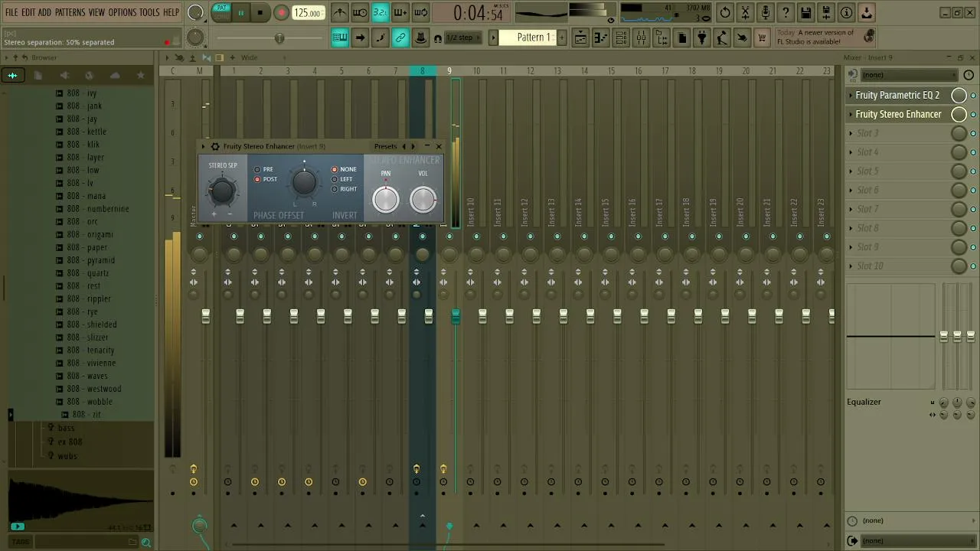Open the project info icon
Image resolution: width=980 pixels, height=551 pixels.
tap(847, 12)
